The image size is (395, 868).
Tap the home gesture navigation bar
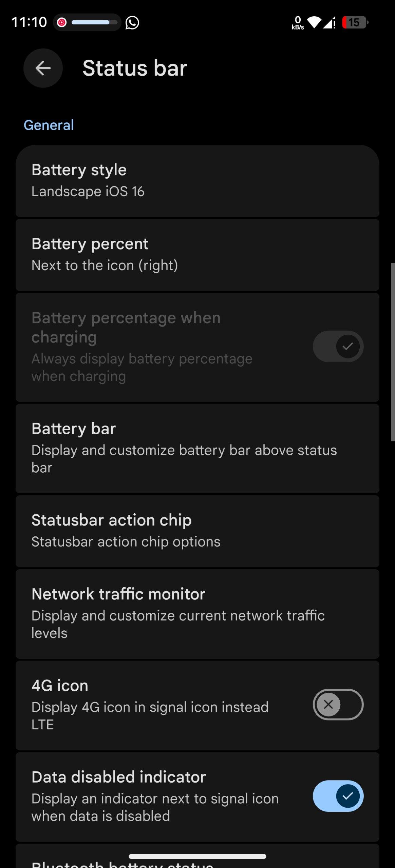pyautogui.click(x=197, y=856)
